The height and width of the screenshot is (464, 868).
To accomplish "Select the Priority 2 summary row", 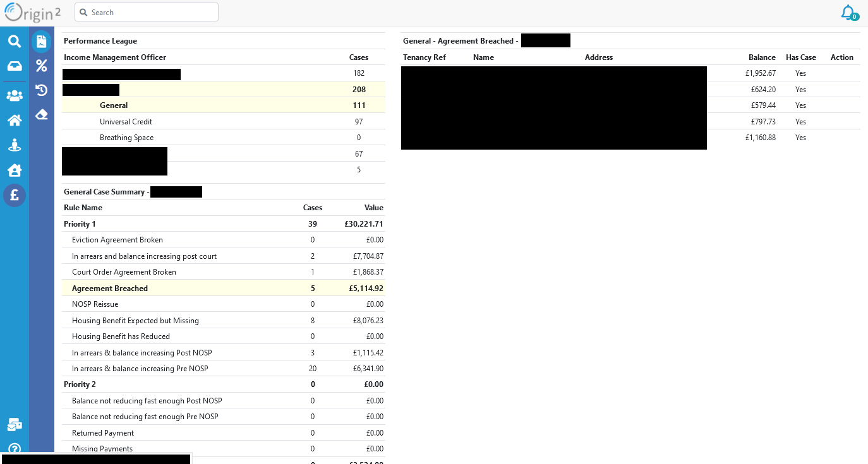I will [x=224, y=384].
